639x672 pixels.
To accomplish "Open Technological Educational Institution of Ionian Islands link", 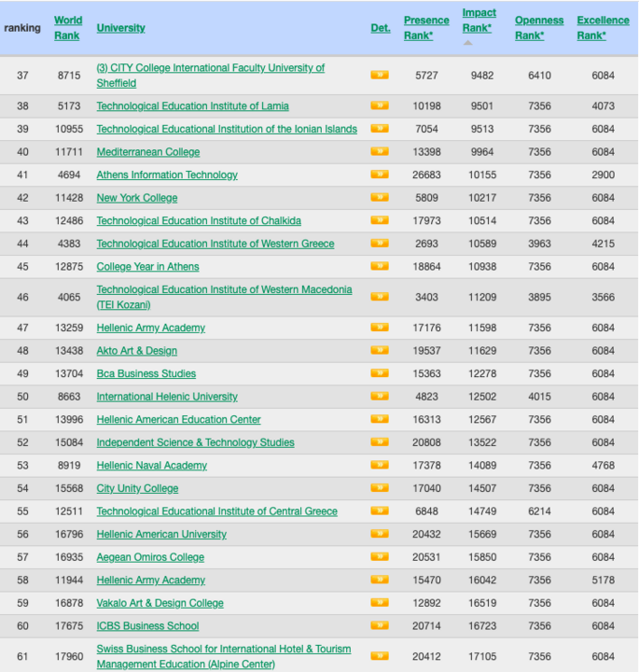I will point(227,129).
